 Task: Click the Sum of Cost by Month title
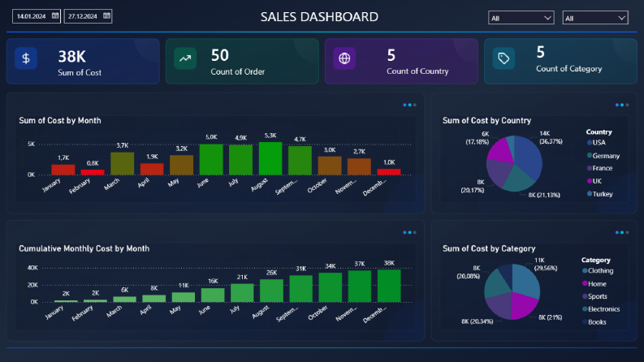point(60,120)
